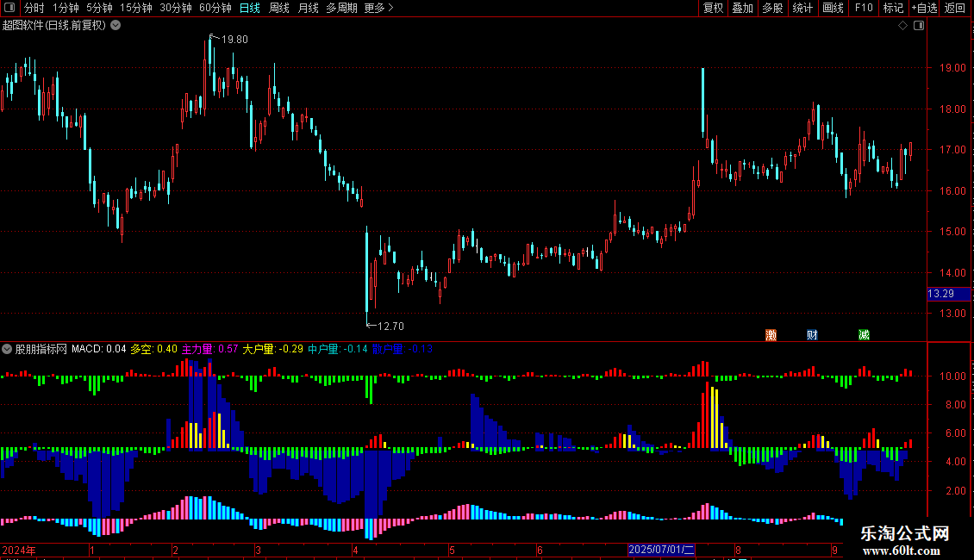Click the 16.00 price axis label
This screenshot has height=560, width=974.
coord(952,190)
